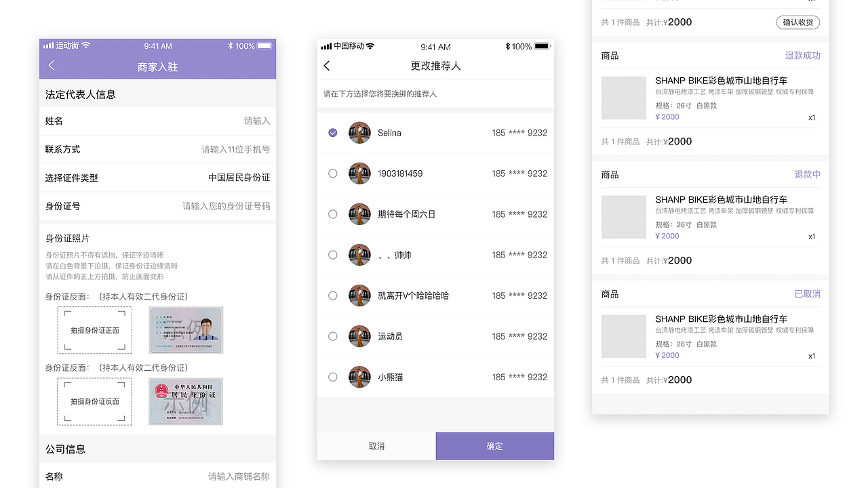Viewport: 868px width, 488px height.
Task: Open avatar of 小熊猫
Action: (359, 377)
